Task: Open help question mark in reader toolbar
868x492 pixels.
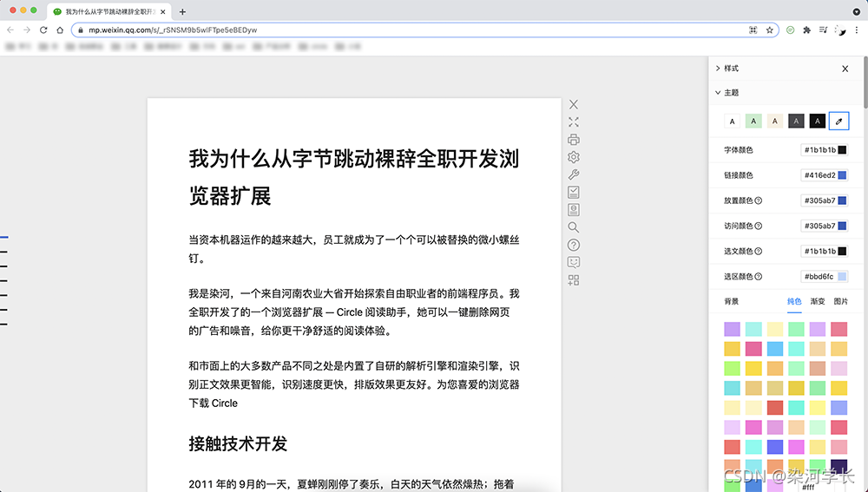Action: pyautogui.click(x=574, y=245)
